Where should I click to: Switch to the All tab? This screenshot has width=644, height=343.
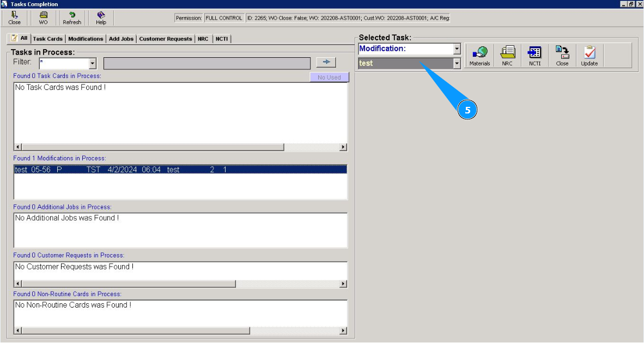tap(19, 38)
